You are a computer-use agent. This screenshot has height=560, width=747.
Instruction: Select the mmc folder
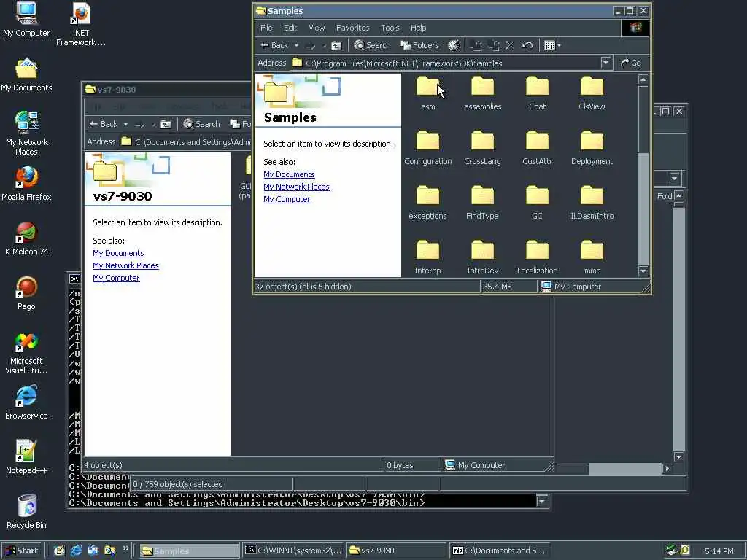pos(592,257)
